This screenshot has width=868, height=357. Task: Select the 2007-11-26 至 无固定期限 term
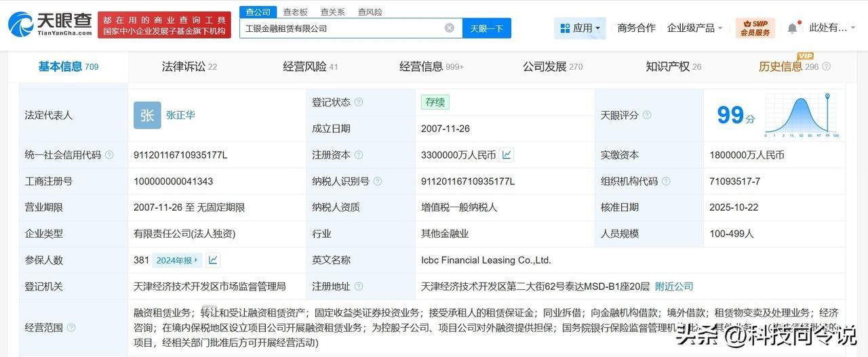pos(189,207)
